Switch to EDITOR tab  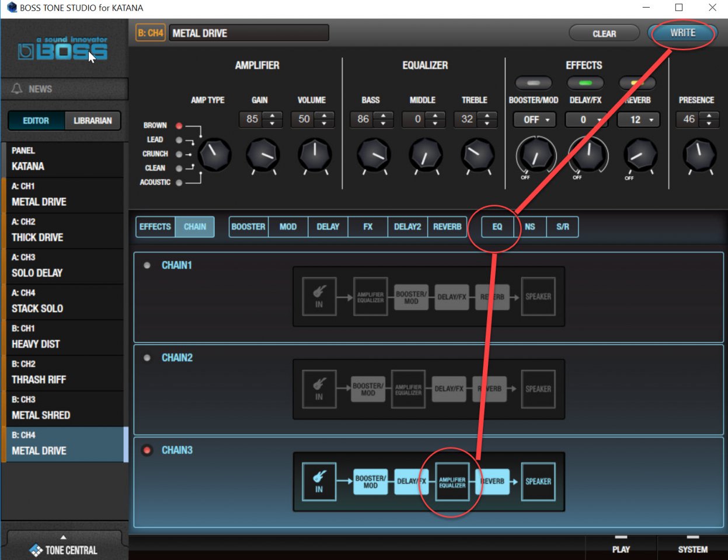[x=36, y=121]
